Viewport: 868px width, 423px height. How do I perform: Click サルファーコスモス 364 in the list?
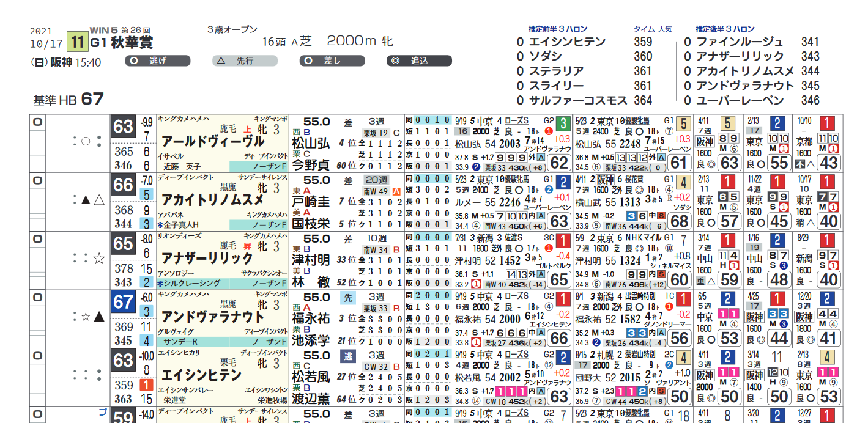[x=584, y=100]
